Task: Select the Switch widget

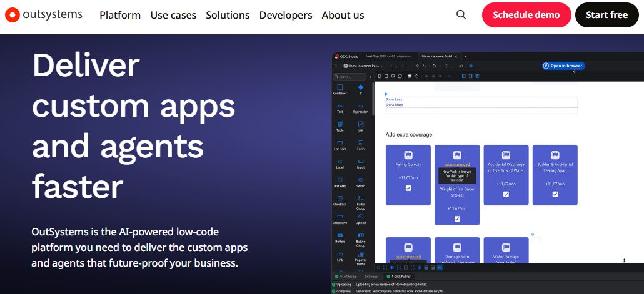Action: click(x=361, y=182)
